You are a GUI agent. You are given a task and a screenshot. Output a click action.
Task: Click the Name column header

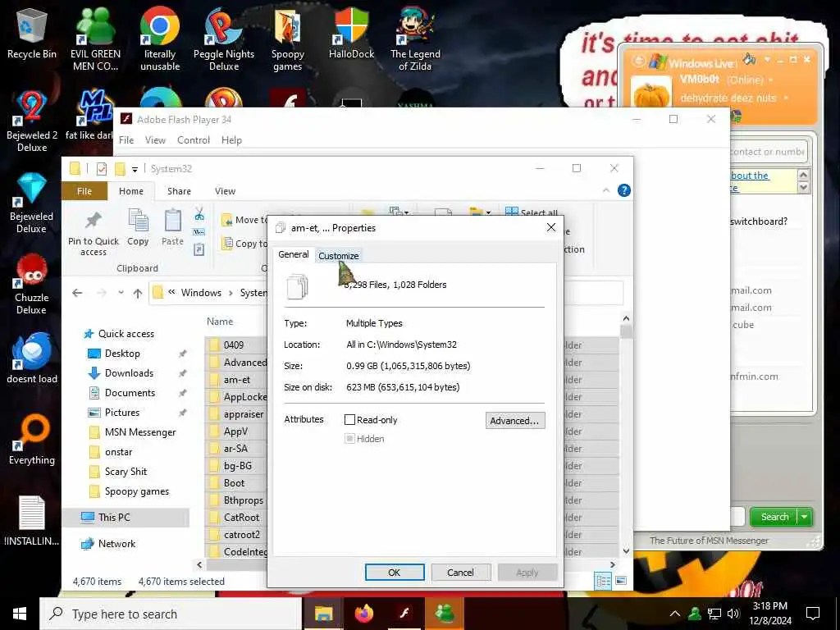coord(220,322)
